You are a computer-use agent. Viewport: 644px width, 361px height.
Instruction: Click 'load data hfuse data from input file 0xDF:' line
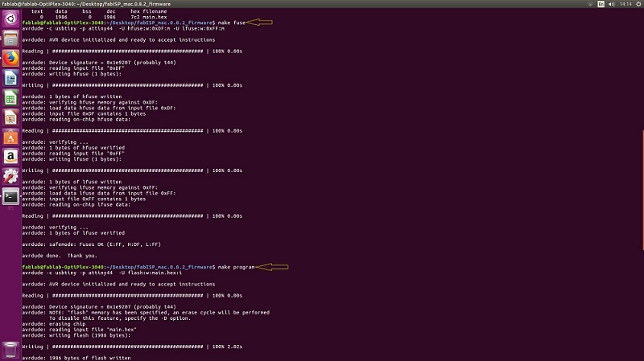coord(99,109)
